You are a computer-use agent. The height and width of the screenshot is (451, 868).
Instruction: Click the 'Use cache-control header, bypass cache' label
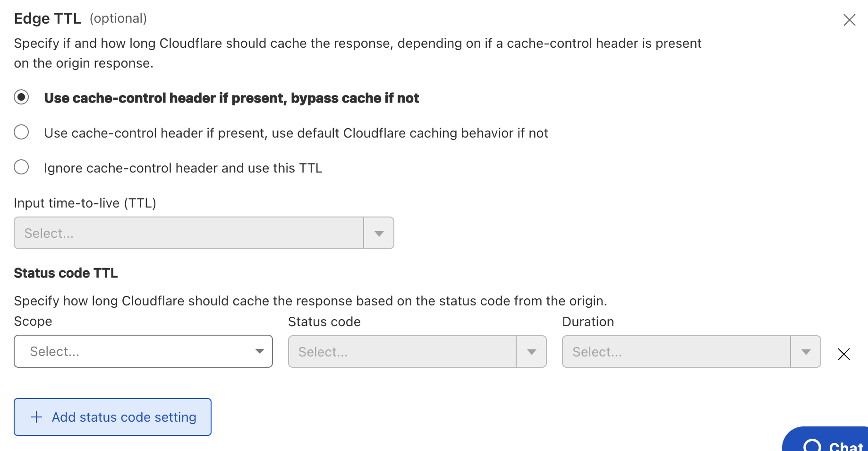click(x=231, y=98)
